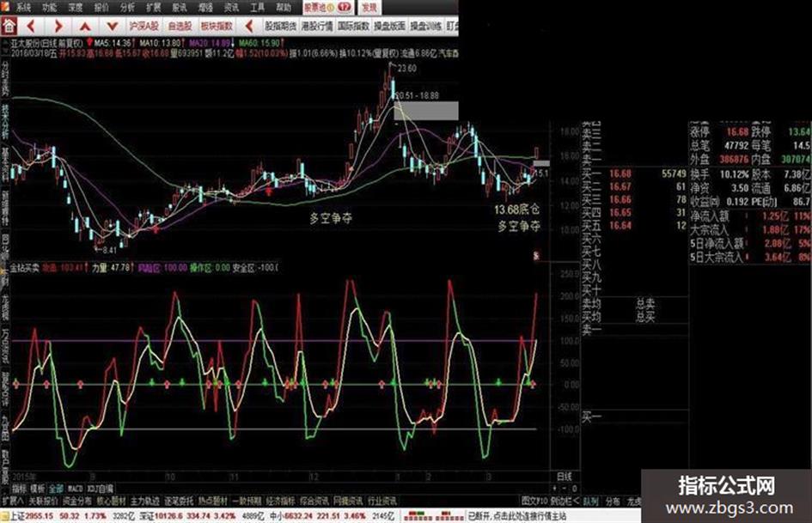This screenshot has height=523, width=812.
Task: Switch to the 指标 tab below the chart
Action: [x=19, y=489]
